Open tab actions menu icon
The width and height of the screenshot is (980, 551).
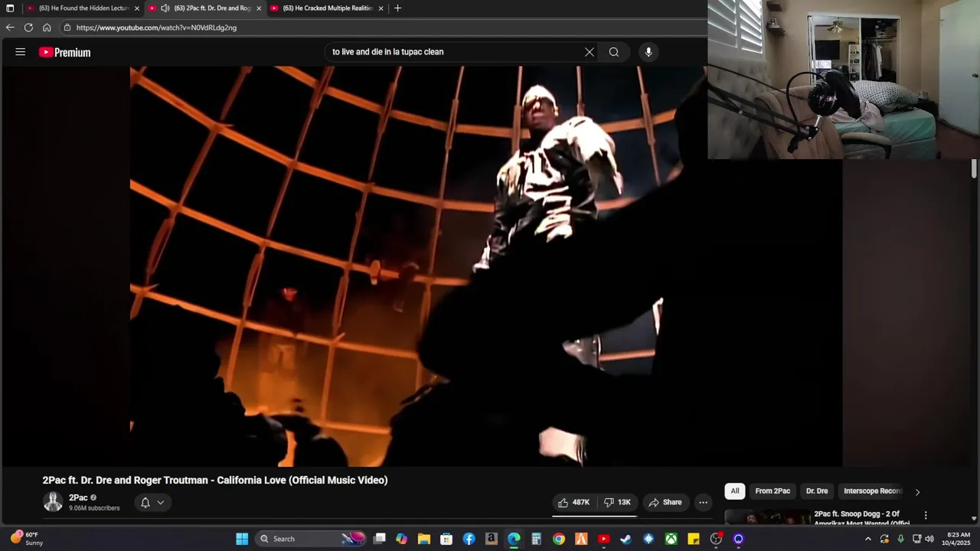click(x=10, y=8)
